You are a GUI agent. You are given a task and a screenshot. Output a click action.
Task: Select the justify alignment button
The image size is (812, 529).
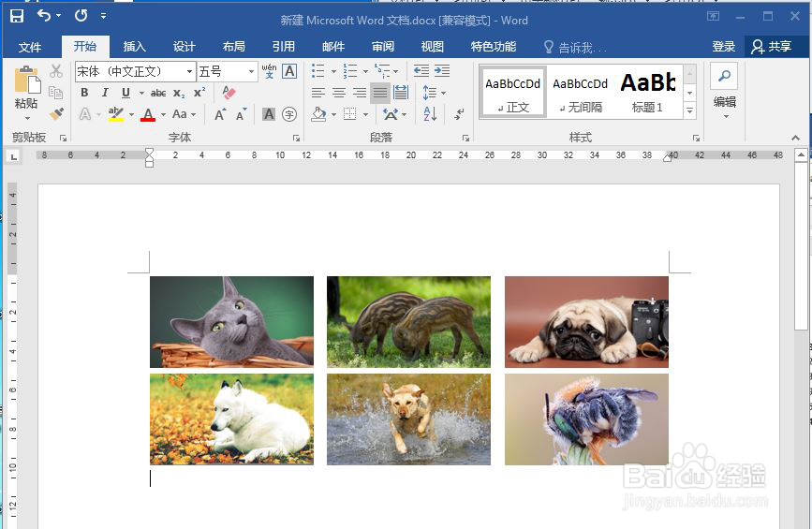click(380, 94)
